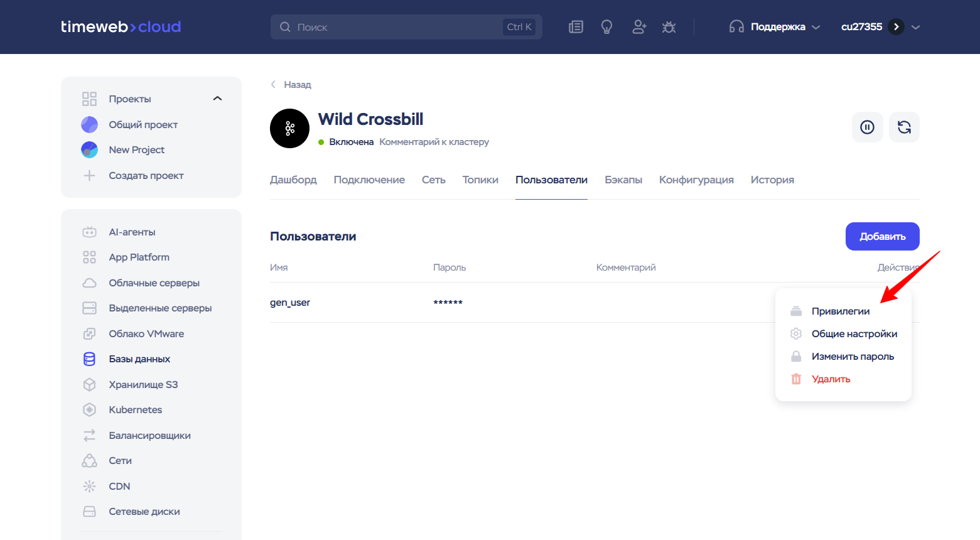The height and width of the screenshot is (540, 980).
Task: Click the bug report icon
Action: coord(669,27)
